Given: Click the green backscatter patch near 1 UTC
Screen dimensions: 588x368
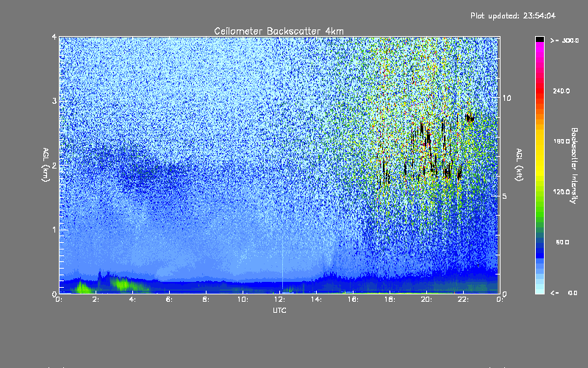Looking at the screenshot, I should 83,288.
